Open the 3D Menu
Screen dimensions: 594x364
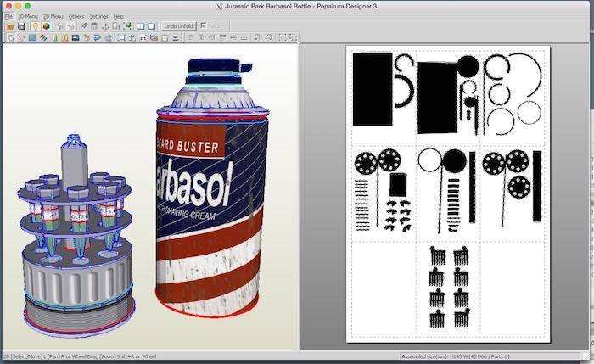click(x=28, y=17)
